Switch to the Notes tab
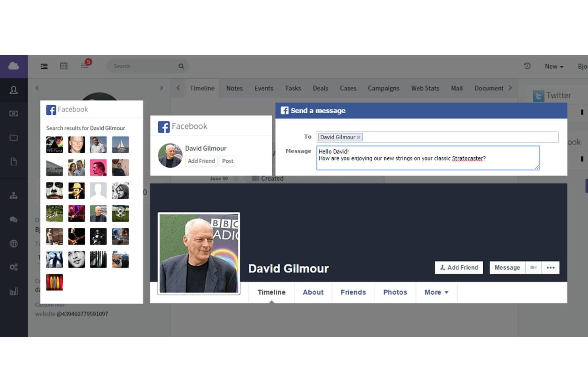 [x=234, y=88]
